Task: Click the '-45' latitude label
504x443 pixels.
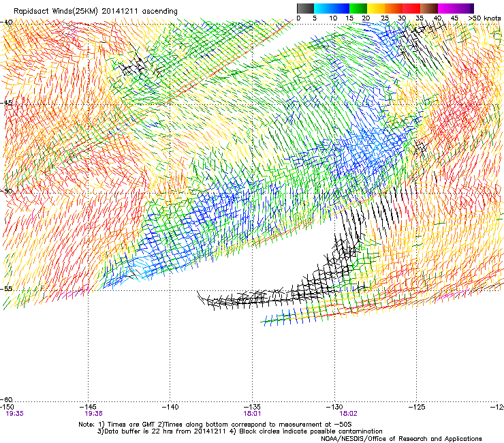Action: (6, 103)
